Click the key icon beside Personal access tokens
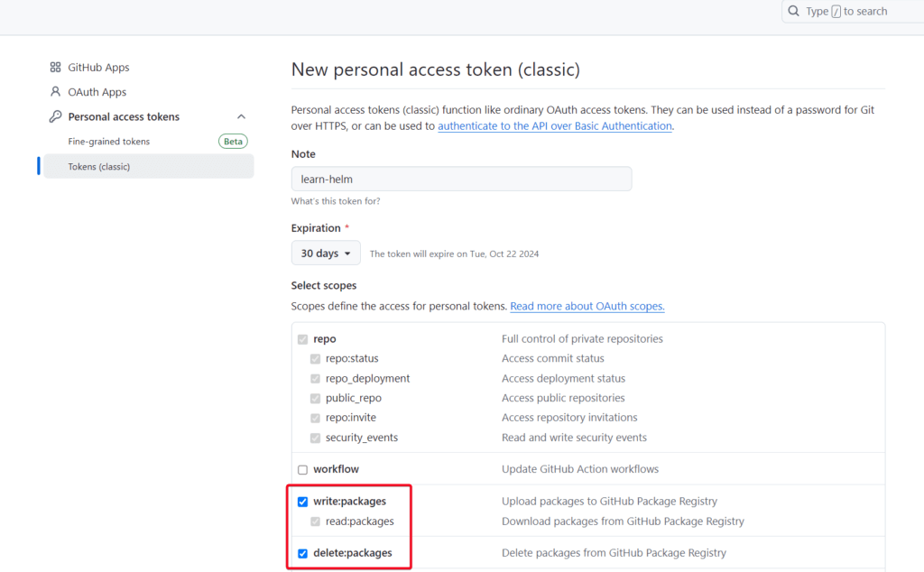The width and height of the screenshot is (924, 572). pyautogui.click(x=55, y=116)
